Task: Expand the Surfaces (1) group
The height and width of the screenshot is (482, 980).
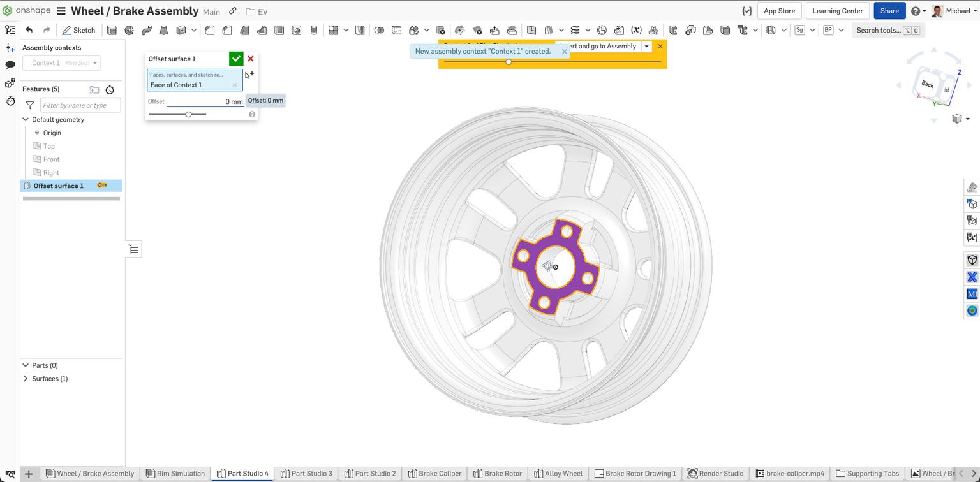Action: pyautogui.click(x=26, y=379)
